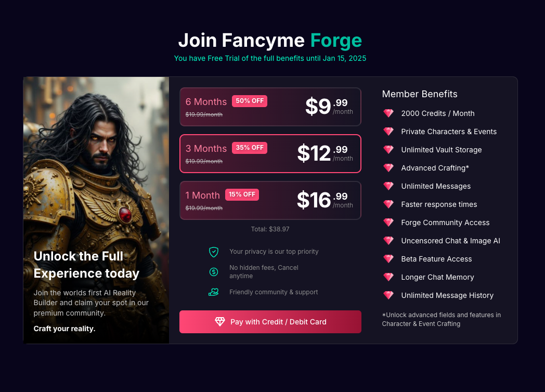Image resolution: width=545 pixels, height=392 pixels.
Task: Click gem icon next to Uncensored Chat & Image AI
Action: [x=388, y=241]
